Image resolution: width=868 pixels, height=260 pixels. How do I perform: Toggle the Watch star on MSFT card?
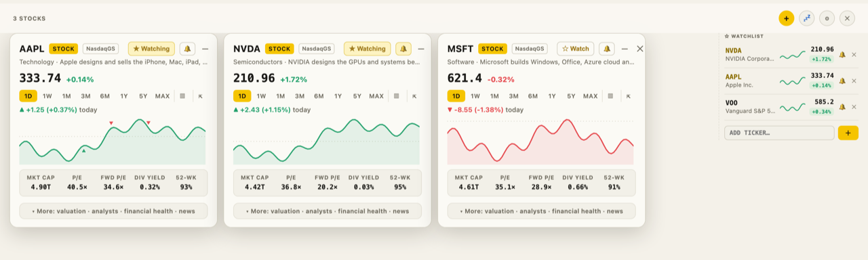click(576, 49)
